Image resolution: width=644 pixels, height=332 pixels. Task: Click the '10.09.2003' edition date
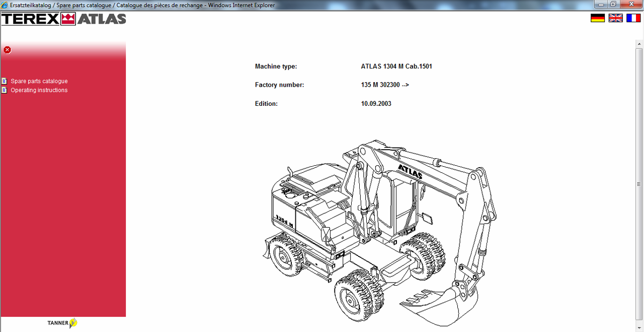click(x=376, y=104)
